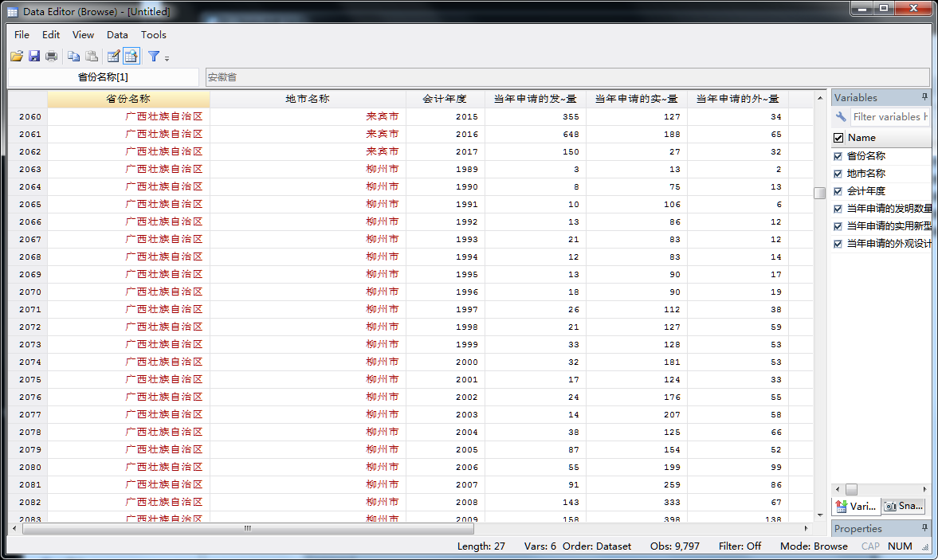Open a file with the folder icon

pyautogui.click(x=17, y=57)
